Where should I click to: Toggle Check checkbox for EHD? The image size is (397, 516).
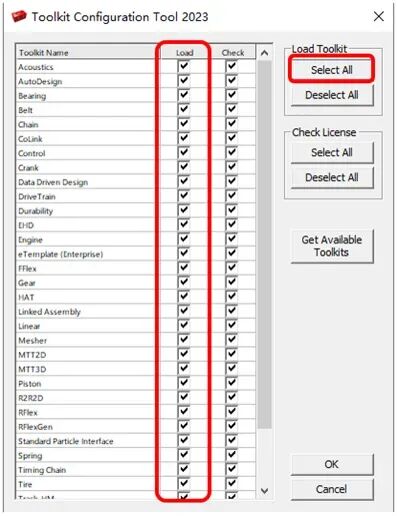pyautogui.click(x=232, y=224)
